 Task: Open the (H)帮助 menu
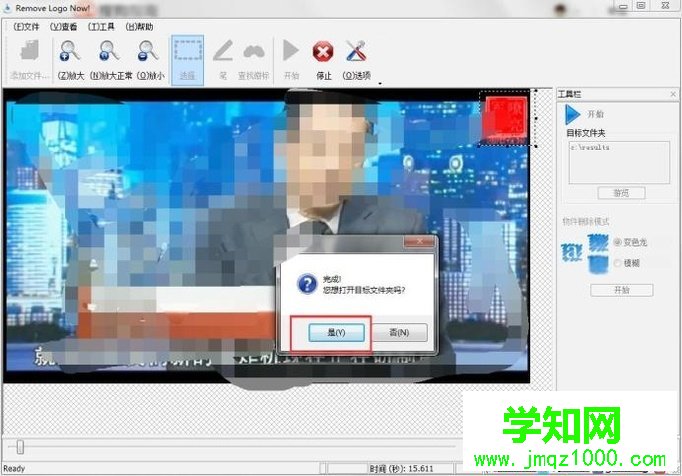coord(139,27)
